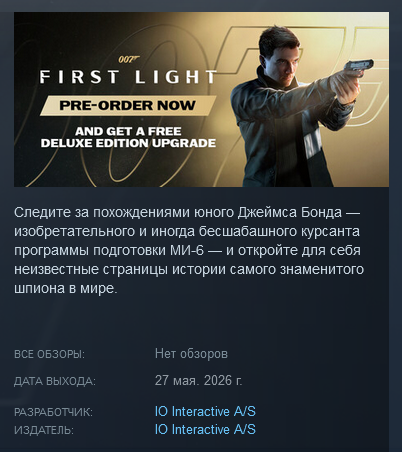Viewport: 402px width, 452px height.
Task: Click the 'РАЗРАБОТЧИК:' label
Action: click(53, 412)
